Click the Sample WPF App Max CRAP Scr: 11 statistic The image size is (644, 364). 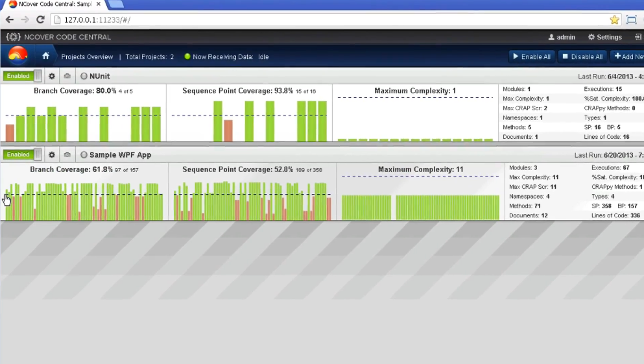(x=533, y=187)
